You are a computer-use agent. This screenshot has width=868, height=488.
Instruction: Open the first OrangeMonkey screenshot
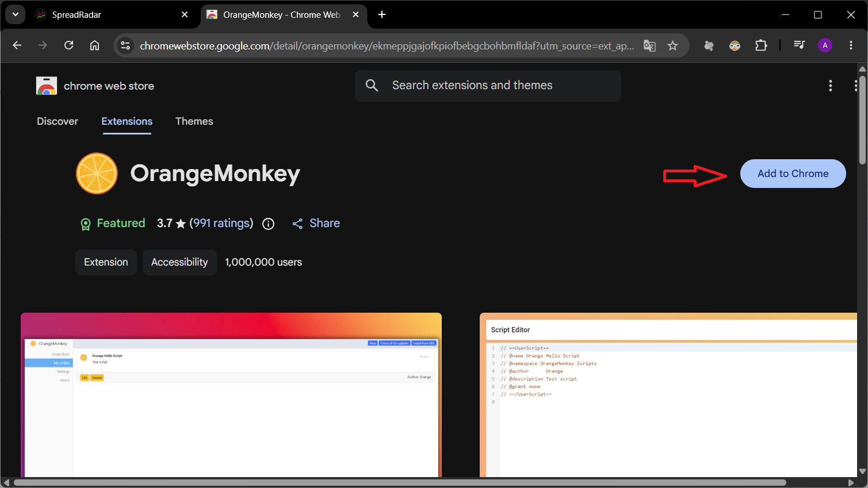(231, 395)
